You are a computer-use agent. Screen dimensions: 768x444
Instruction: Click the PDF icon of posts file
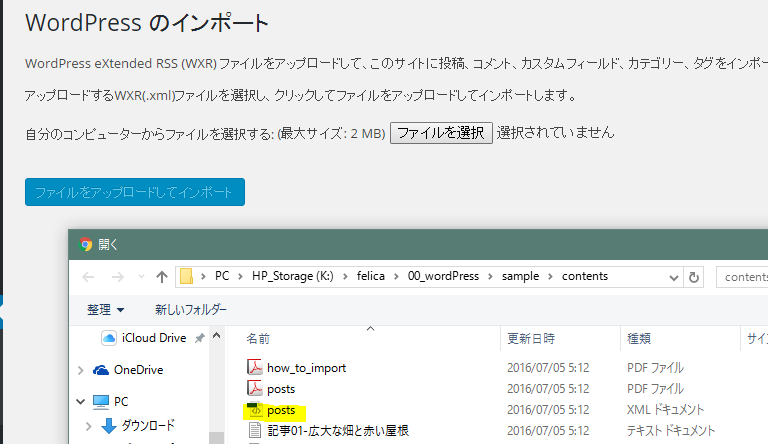(255, 389)
